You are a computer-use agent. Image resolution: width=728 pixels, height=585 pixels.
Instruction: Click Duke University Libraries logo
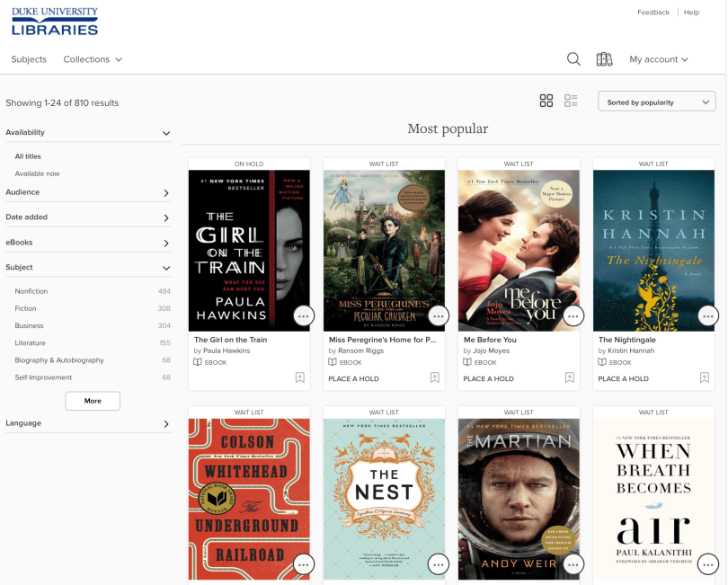(55, 22)
